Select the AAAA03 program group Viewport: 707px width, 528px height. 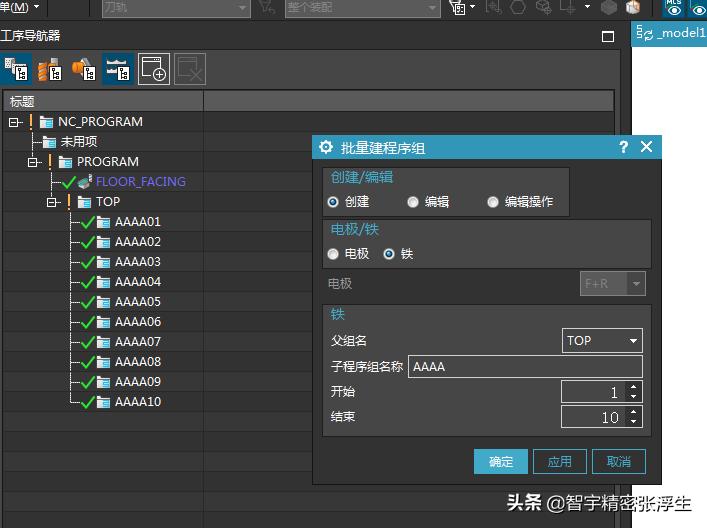click(138, 262)
